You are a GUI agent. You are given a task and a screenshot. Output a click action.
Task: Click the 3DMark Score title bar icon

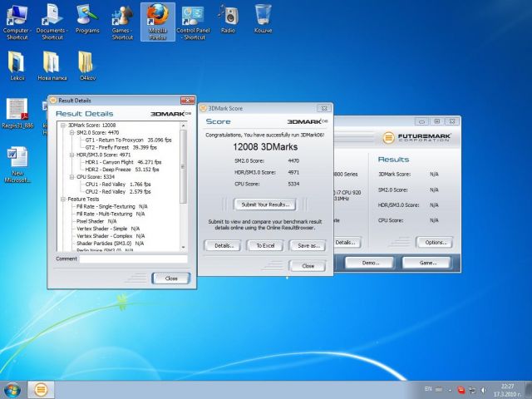pyautogui.click(x=203, y=108)
